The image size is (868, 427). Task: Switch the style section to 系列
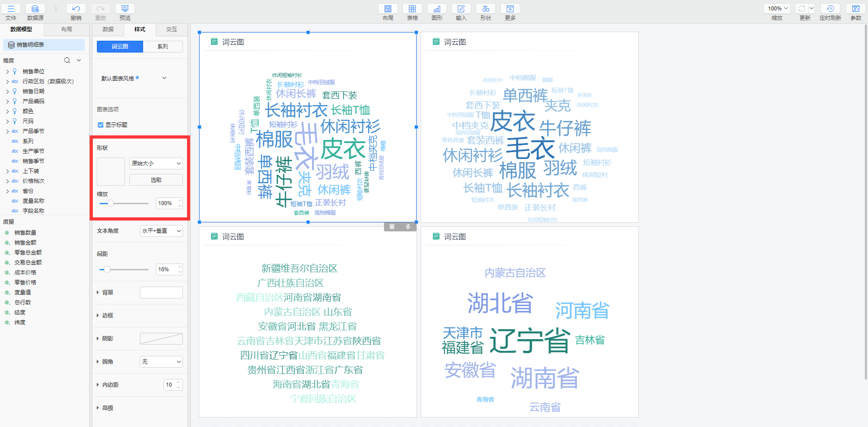coord(163,46)
